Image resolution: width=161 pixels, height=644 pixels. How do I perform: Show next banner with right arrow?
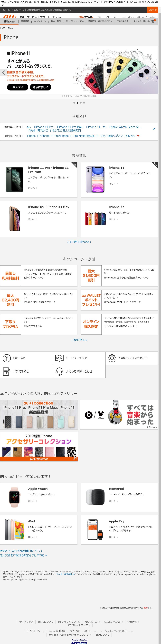[x=154, y=73]
